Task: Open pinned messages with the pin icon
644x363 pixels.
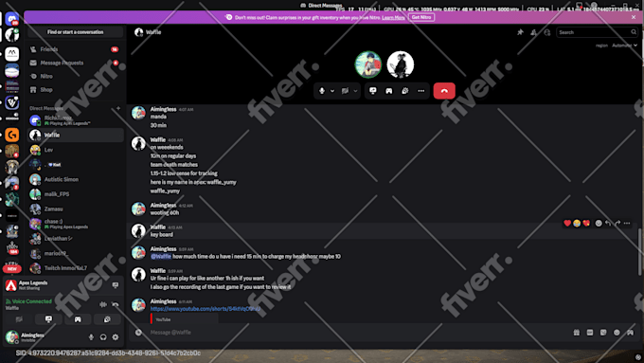Action: click(520, 32)
